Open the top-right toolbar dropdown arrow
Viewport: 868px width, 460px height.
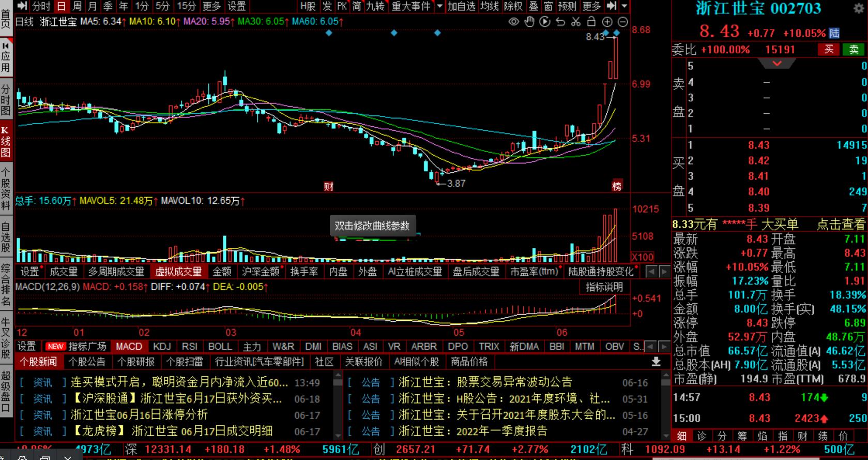point(624,6)
